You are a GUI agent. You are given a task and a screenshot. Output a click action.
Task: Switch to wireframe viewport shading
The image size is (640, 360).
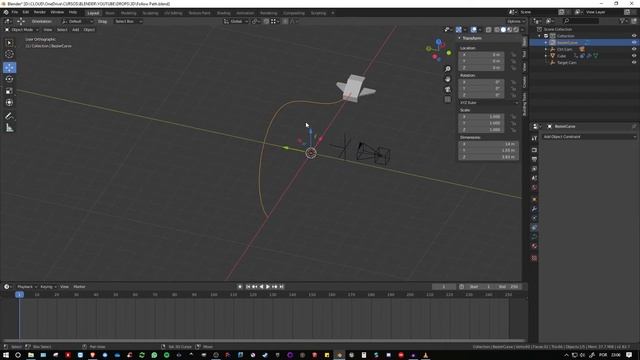497,29
